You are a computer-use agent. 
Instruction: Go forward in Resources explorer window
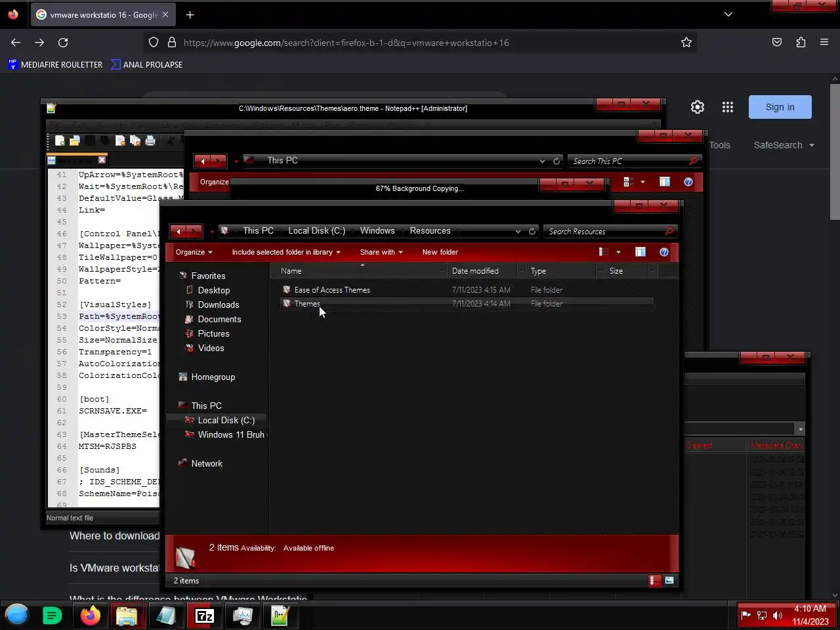tap(194, 231)
